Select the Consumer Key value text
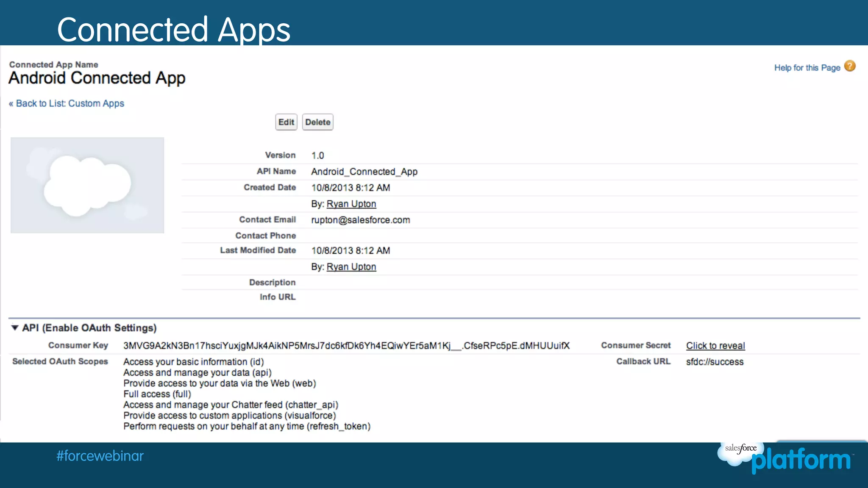 click(346, 346)
